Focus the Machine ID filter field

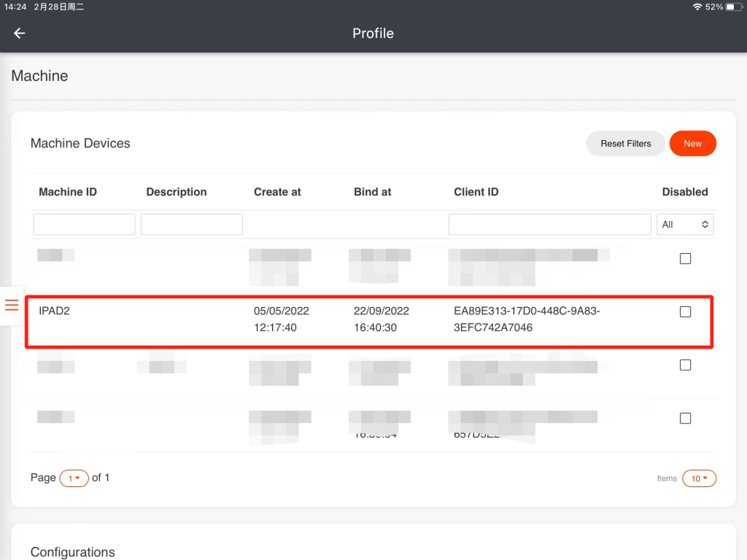[x=84, y=225]
